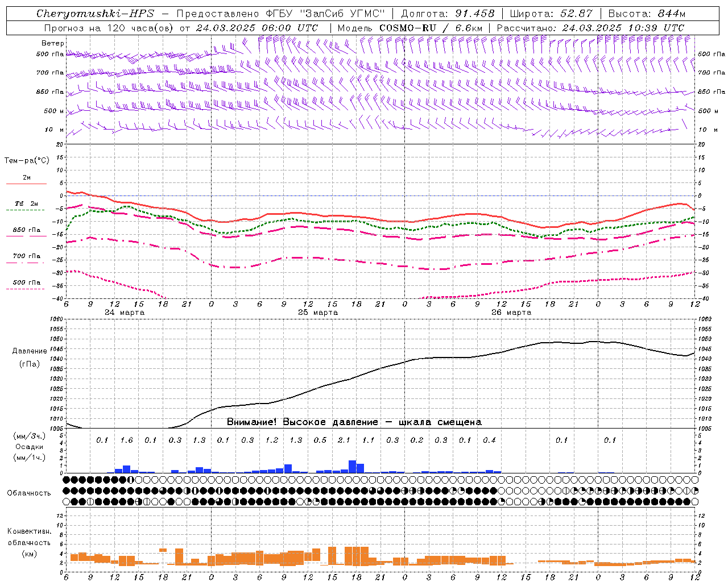Image resolution: width=728 pixels, height=582 pixels.
Task: Click the 700 гПа entry in the temperature legend
Action: [27, 256]
